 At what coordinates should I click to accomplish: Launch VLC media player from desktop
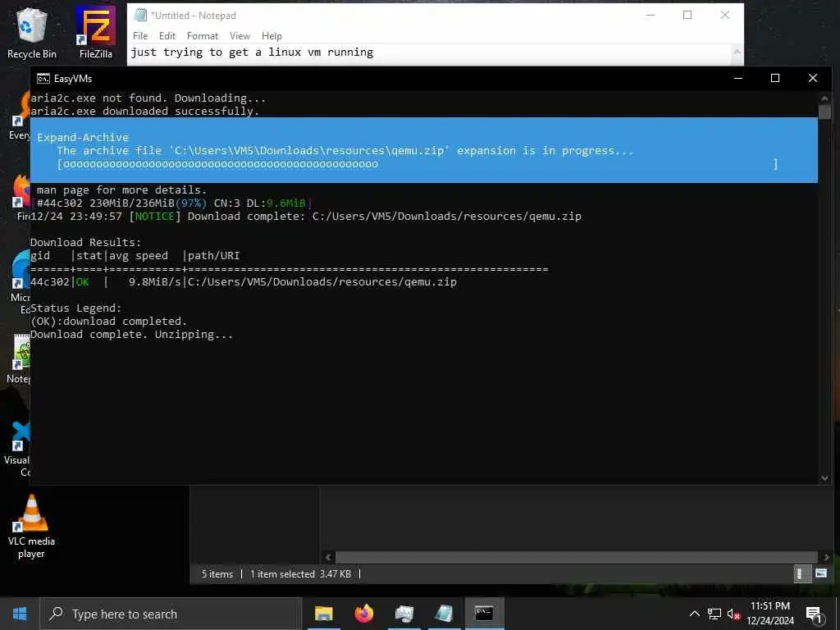(32, 527)
